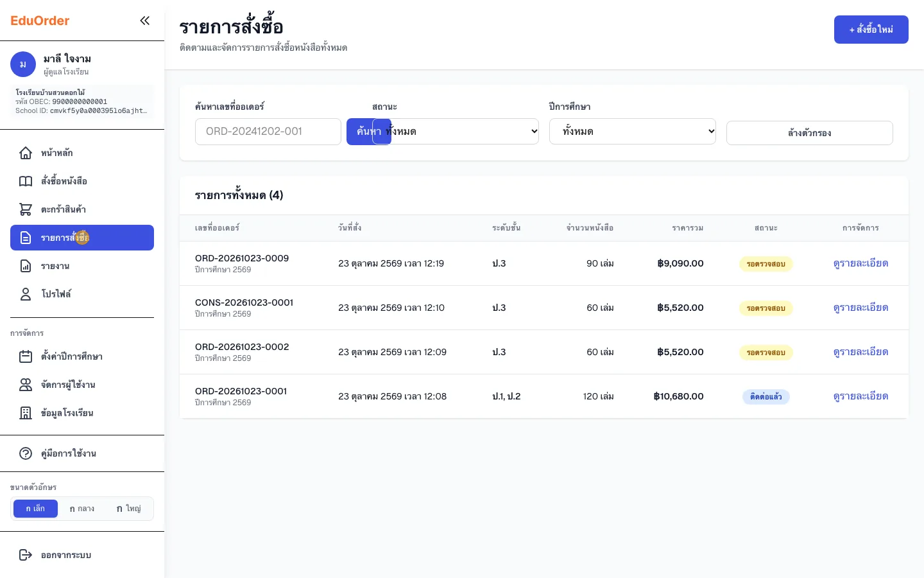View details of order ORD-20261023-0009

(x=861, y=263)
